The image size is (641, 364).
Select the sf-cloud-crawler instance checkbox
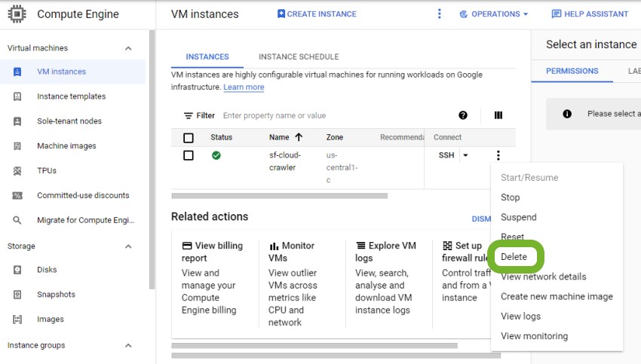189,155
